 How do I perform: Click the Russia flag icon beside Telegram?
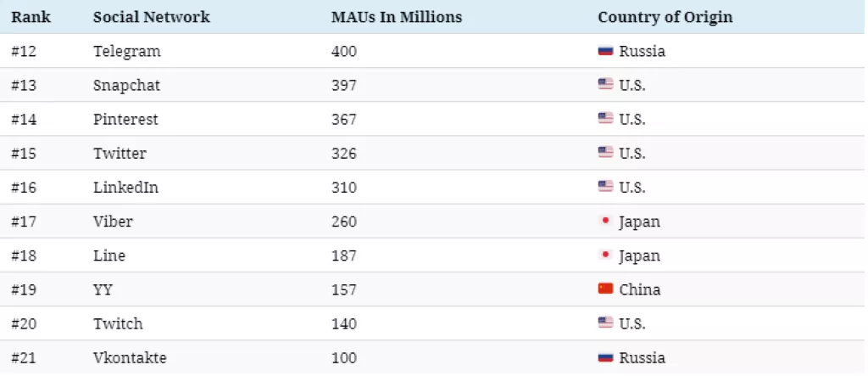pyautogui.click(x=605, y=51)
